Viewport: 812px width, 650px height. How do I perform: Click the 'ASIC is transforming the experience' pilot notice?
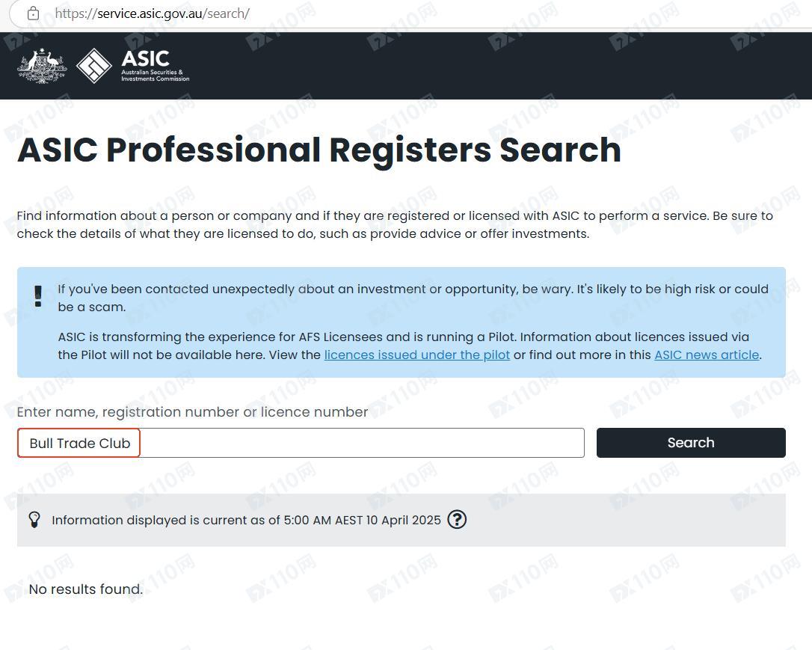(x=404, y=337)
